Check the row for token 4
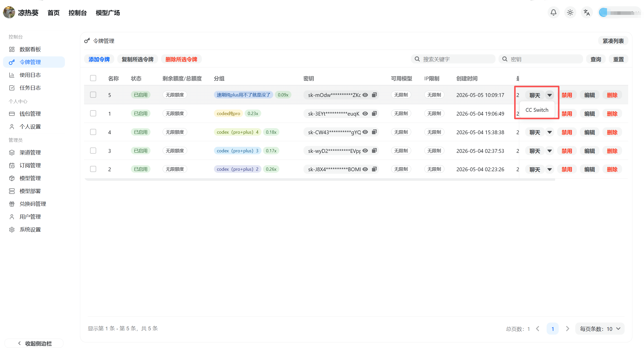Image resolution: width=644 pixels, height=352 pixels. coord(93,132)
